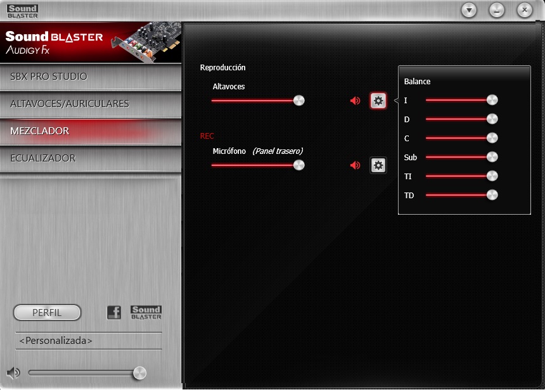Screen dimensions: 545x392
Task: Click the Sound Blaster Audigy Fx banner
Action: tap(91, 42)
